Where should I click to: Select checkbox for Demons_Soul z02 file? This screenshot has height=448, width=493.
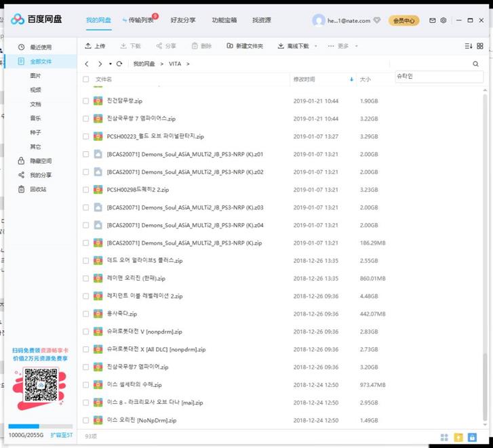coord(86,172)
